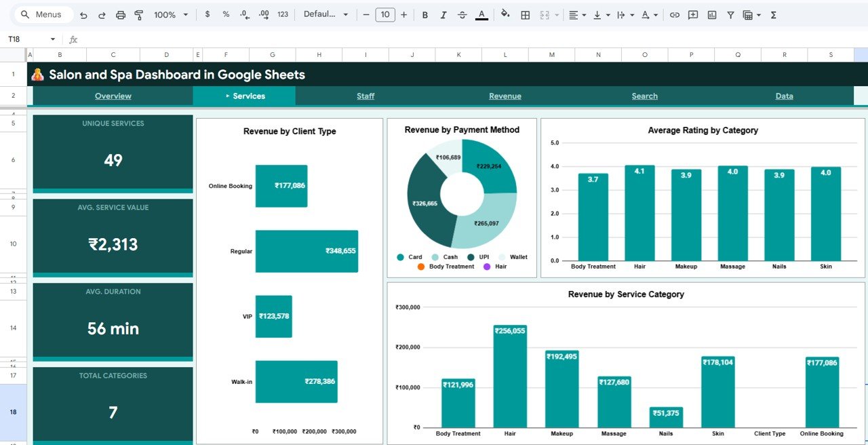Toggle bold formatting
Viewport: 868px width, 445px height.
click(x=425, y=14)
